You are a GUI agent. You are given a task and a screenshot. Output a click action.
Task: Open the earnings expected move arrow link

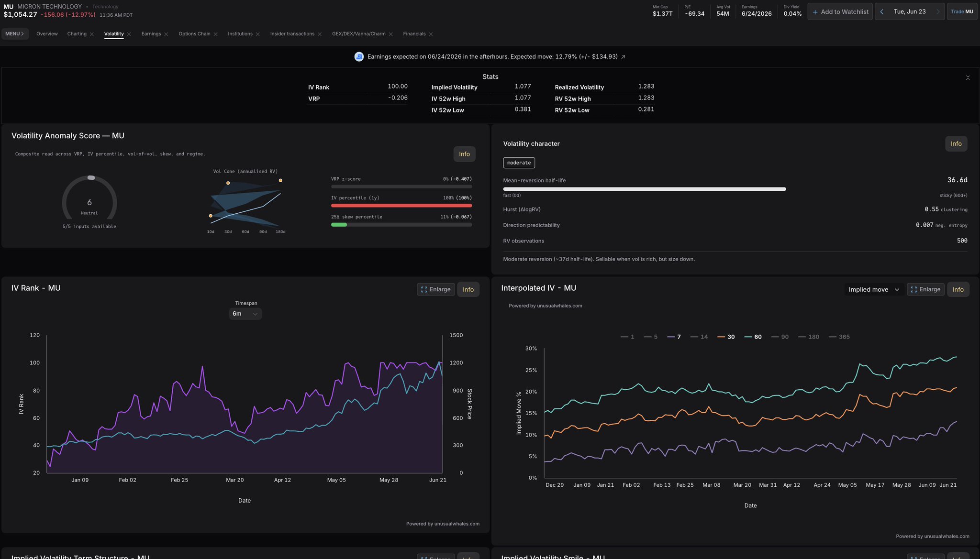pos(623,57)
